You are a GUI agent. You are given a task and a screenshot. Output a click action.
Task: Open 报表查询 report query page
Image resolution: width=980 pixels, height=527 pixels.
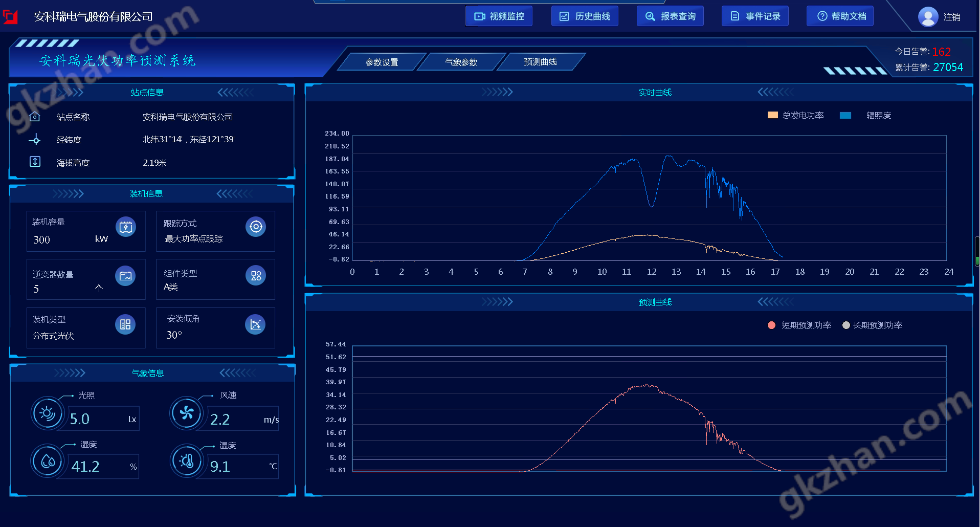click(670, 16)
